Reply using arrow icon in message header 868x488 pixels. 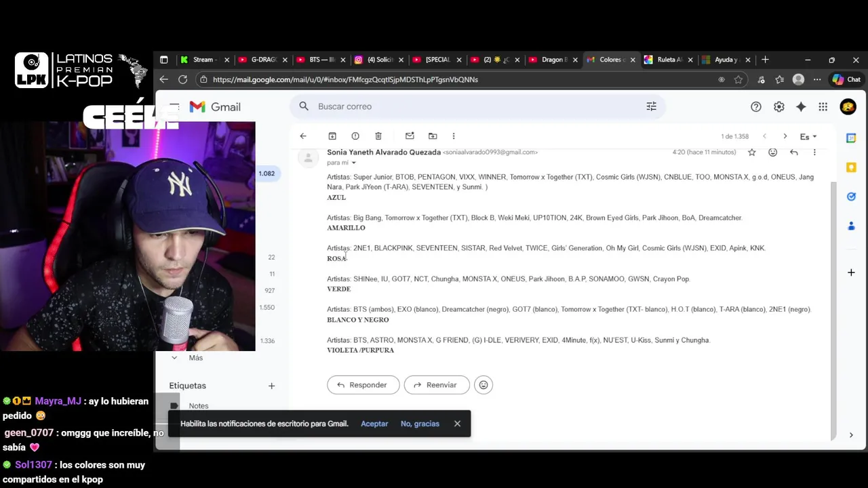click(793, 152)
